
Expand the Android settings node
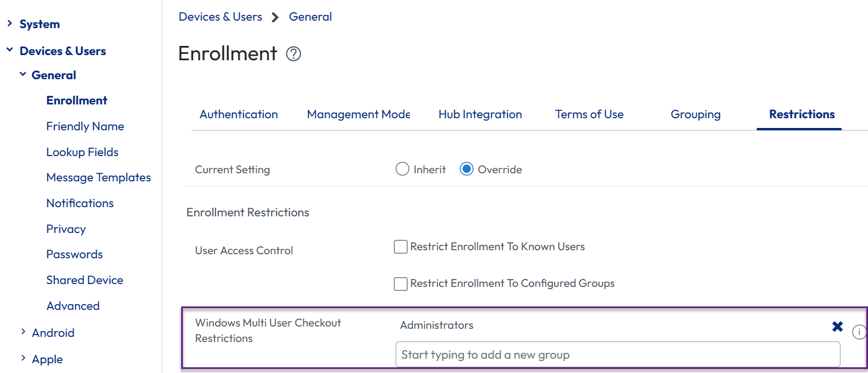(x=23, y=332)
